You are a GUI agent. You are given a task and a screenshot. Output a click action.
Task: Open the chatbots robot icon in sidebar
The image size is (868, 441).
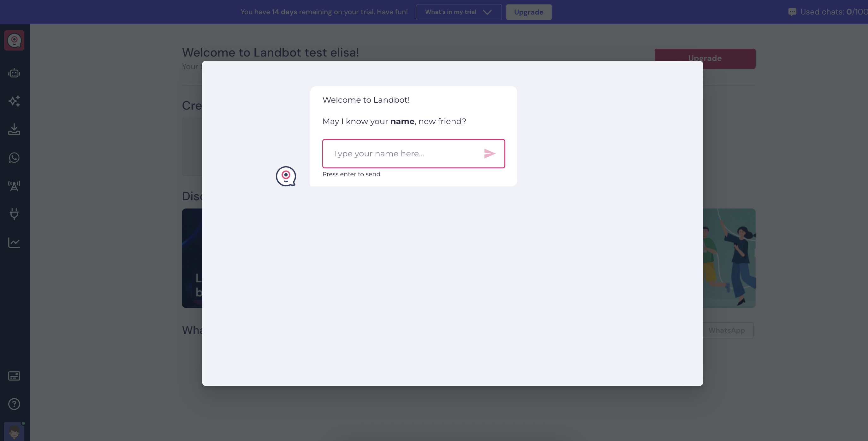14,73
